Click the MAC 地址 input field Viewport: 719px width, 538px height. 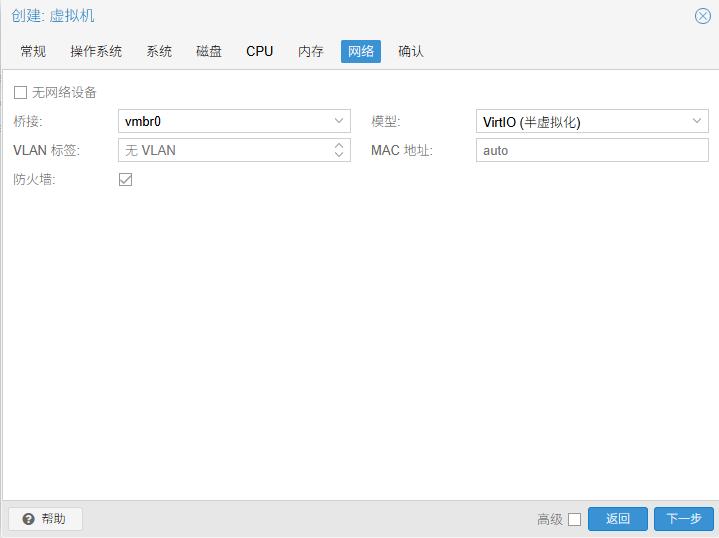pos(592,150)
